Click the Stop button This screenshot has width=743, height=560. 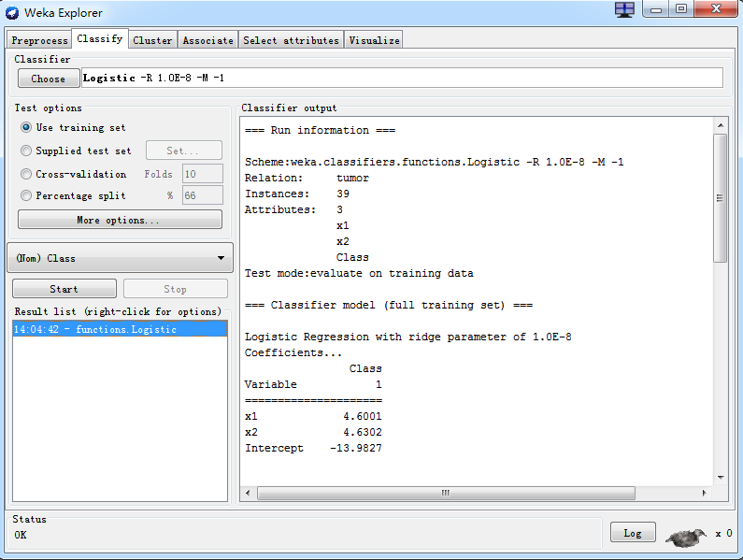coord(176,289)
